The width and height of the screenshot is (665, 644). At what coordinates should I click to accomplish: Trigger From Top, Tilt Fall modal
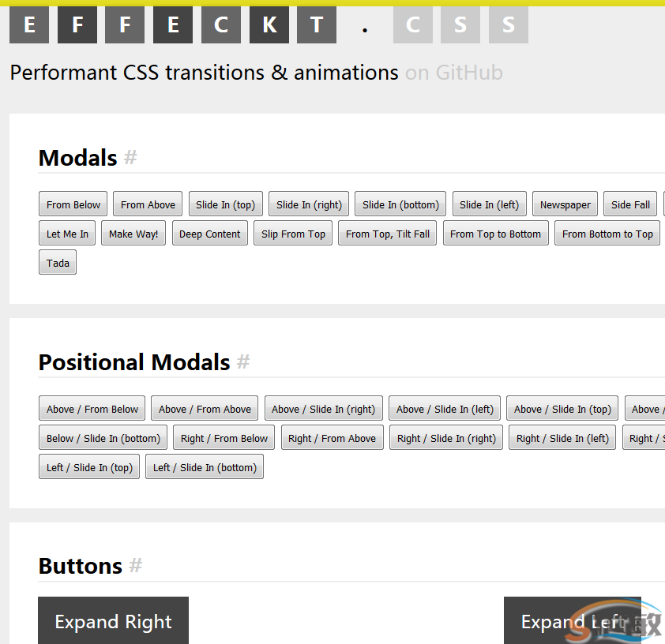point(387,234)
